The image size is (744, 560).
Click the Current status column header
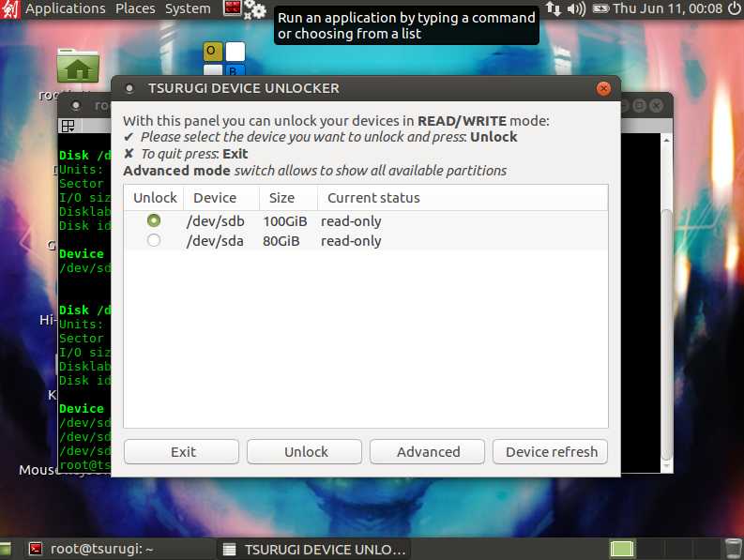click(463, 197)
